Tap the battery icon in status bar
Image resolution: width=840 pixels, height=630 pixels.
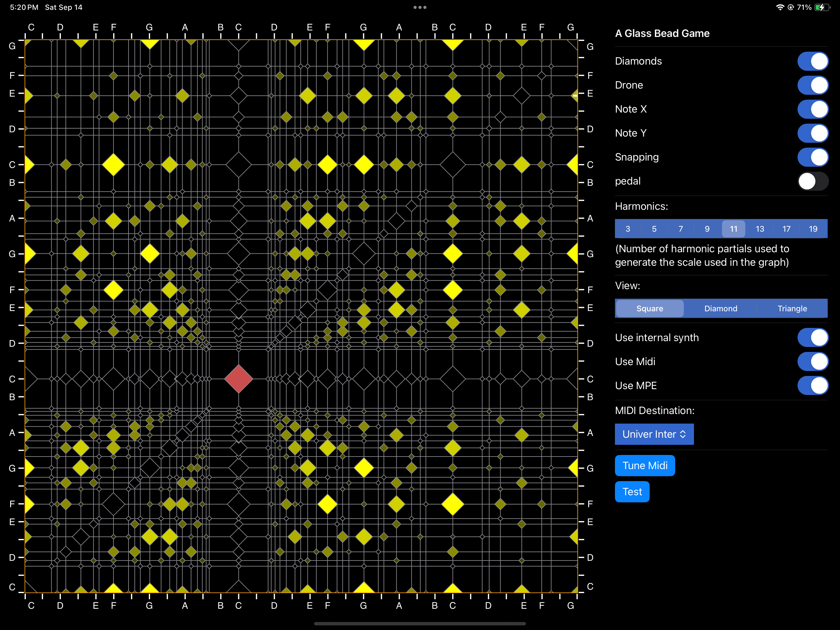(822, 7)
